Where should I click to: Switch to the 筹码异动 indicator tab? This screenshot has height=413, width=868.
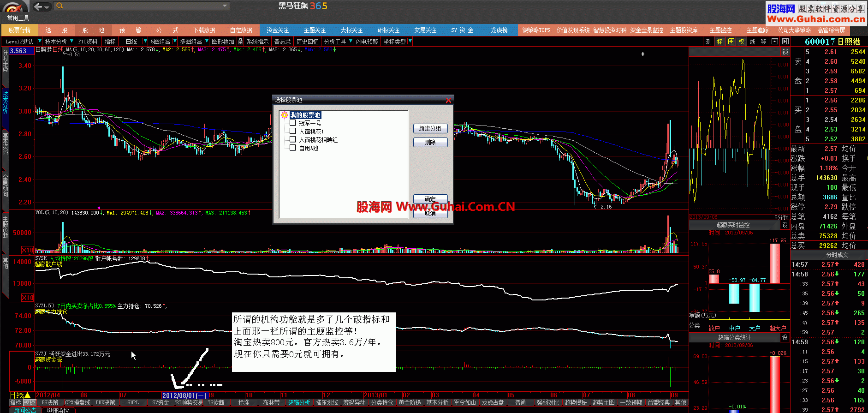click(354, 402)
